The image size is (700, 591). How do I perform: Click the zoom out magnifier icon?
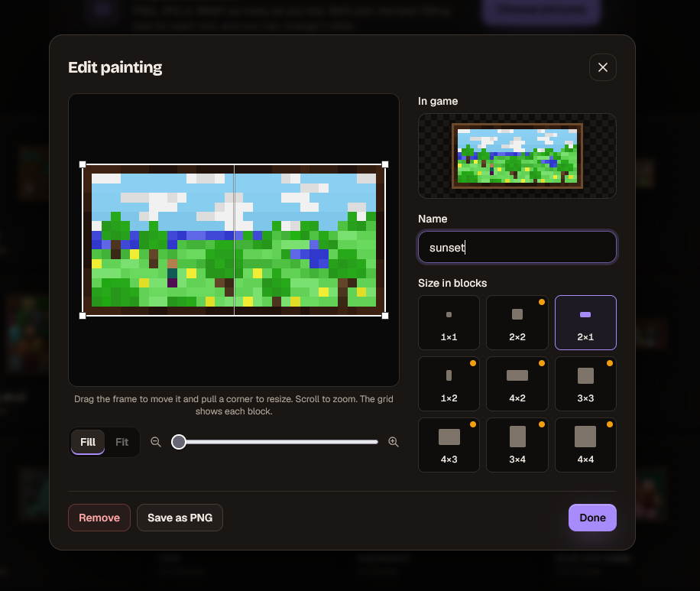[x=155, y=442]
